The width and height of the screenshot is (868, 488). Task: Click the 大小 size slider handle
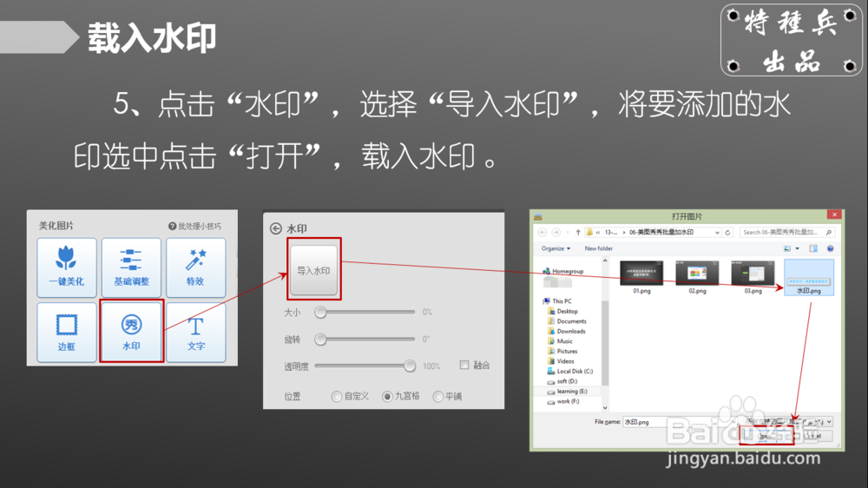(x=320, y=313)
